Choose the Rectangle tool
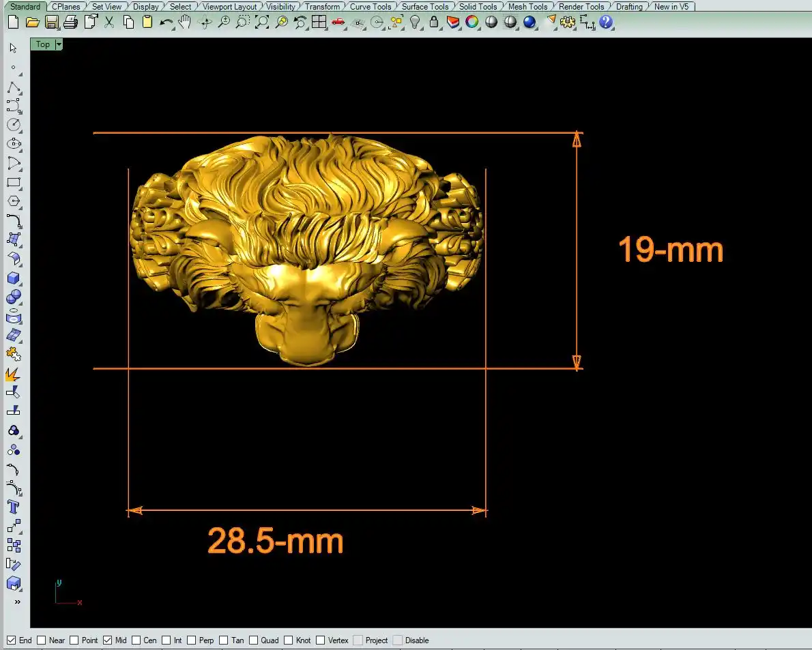This screenshot has height=650, width=812. click(14, 183)
